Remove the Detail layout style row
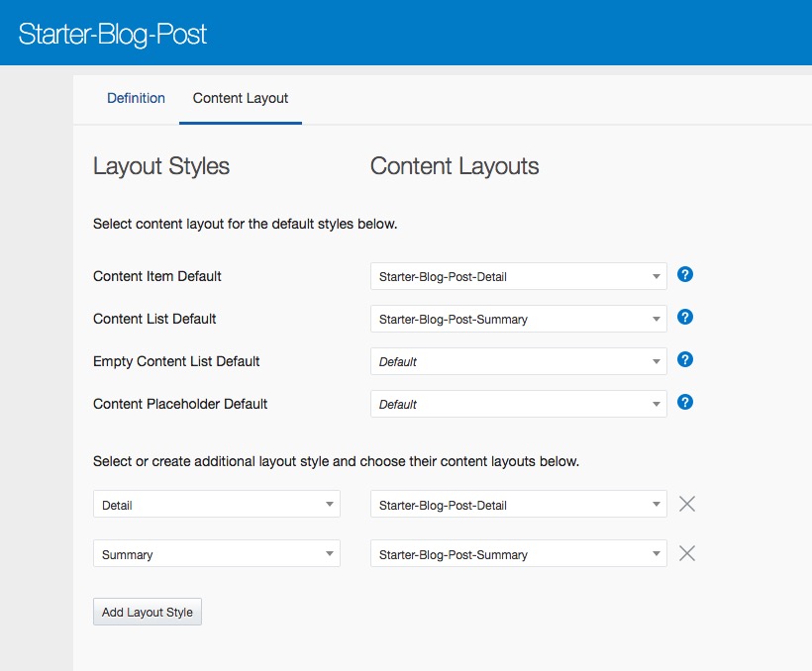This screenshot has height=671, width=812. pyautogui.click(x=687, y=504)
